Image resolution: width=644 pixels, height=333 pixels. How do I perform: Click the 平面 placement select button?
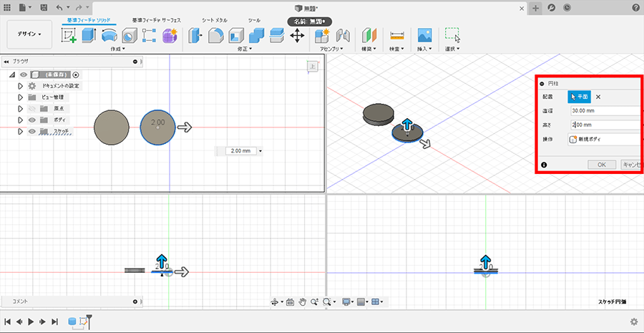pos(579,97)
